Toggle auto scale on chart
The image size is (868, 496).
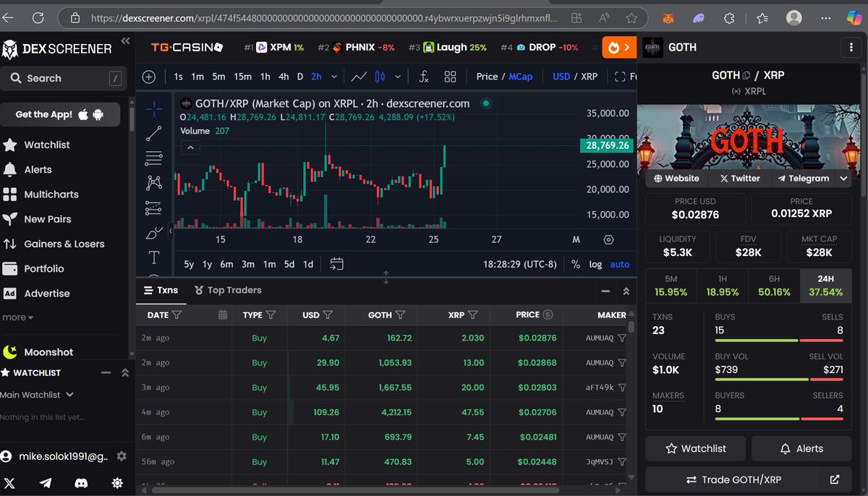point(620,264)
